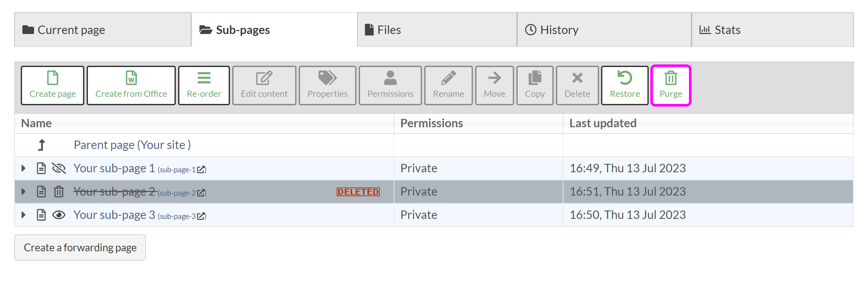Expand the sub-page 1 row arrow
Viewport: 868px width, 283px height.
23,168
